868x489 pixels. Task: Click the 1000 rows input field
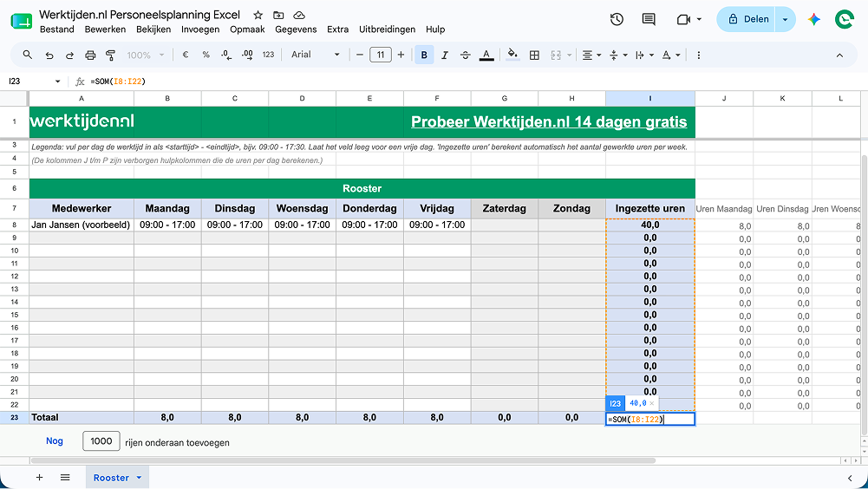coord(101,440)
